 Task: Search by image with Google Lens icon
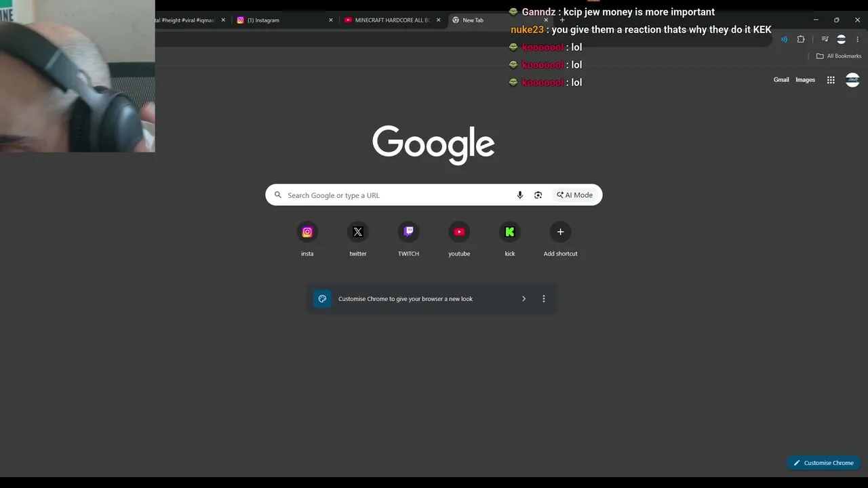pyautogui.click(x=538, y=195)
